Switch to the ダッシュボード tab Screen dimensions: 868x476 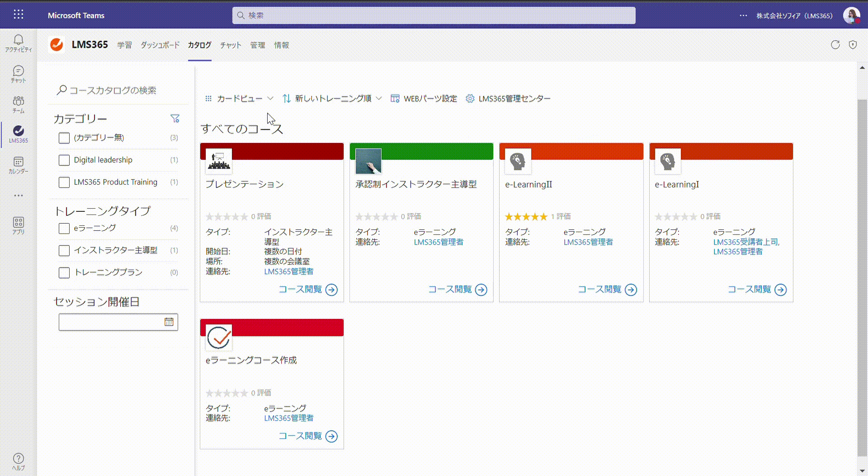tap(160, 45)
